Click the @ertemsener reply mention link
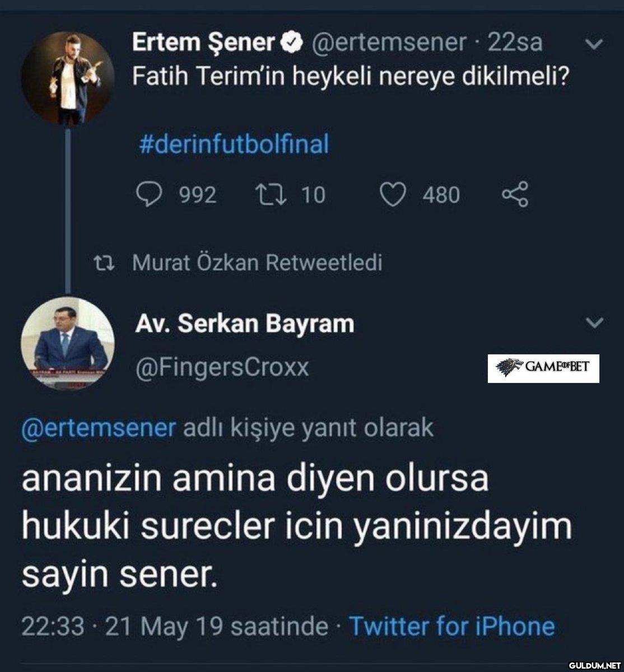The height and width of the screenshot is (672, 624). tap(99, 428)
